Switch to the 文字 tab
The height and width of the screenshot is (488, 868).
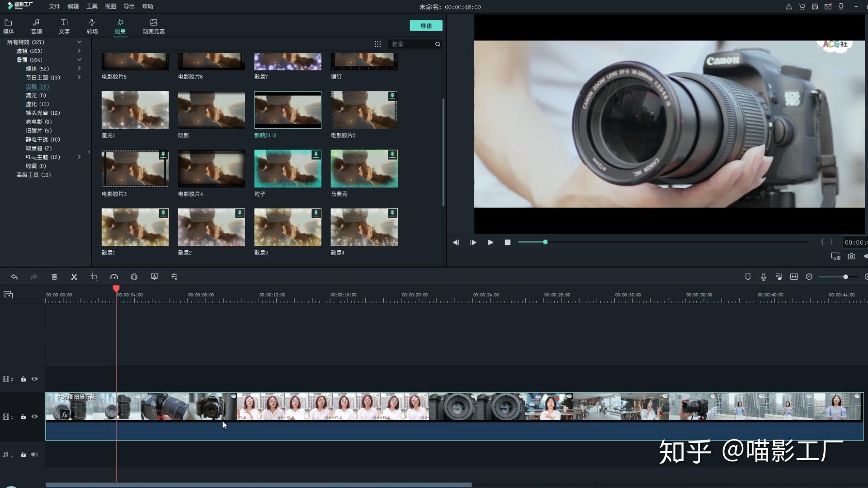(x=64, y=27)
